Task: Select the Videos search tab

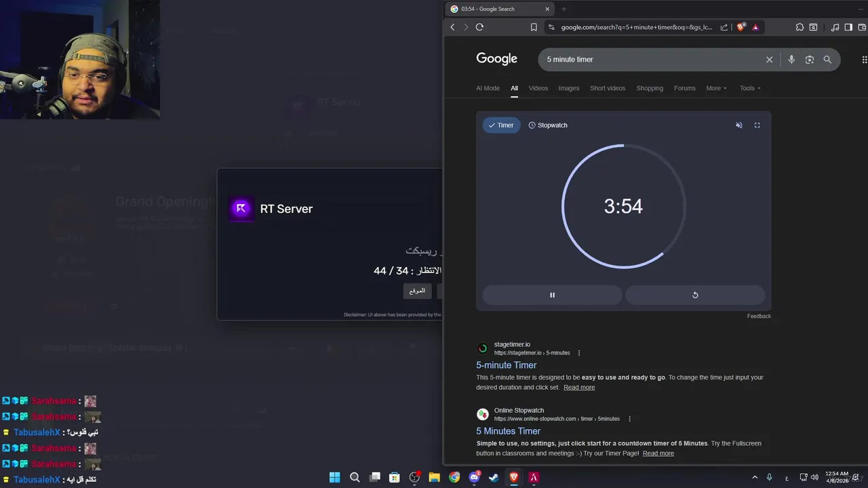Action: pos(538,88)
